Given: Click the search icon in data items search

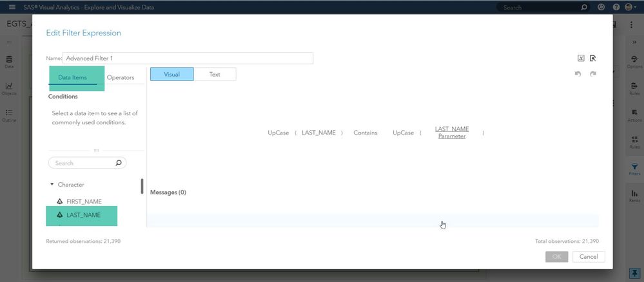Looking at the screenshot, I should [118, 163].
